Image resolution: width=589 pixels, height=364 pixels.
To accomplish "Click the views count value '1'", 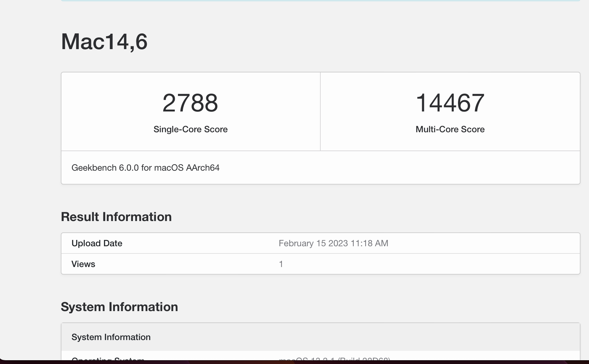I will coord(281,264).
